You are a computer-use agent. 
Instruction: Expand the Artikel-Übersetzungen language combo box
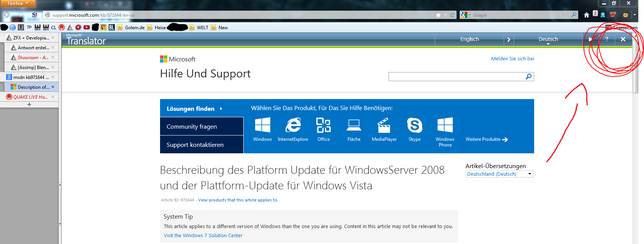click(x=499, y=174)
